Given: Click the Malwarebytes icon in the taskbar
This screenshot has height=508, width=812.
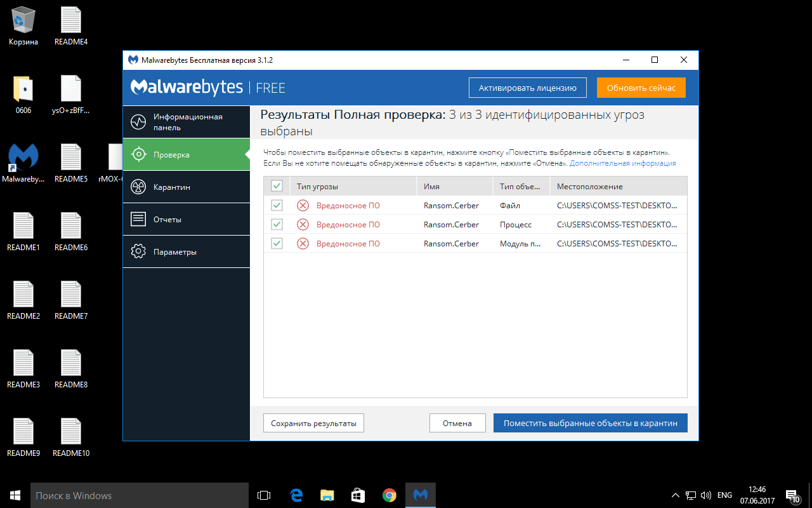Looking at the screenshot, I should (420, 495).
